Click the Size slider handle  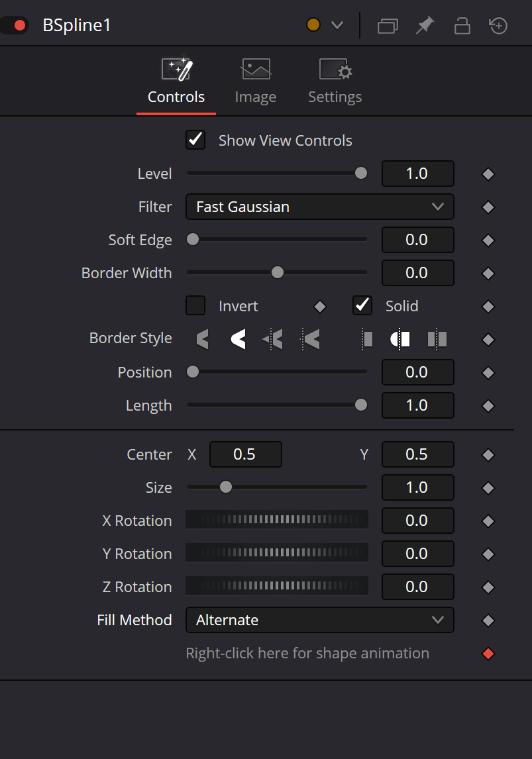[x=225, y=487]
